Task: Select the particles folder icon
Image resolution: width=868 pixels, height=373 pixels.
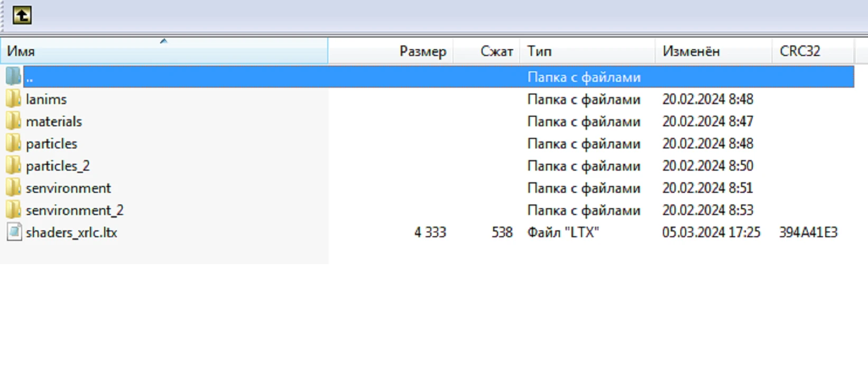Action: (14, 144)
